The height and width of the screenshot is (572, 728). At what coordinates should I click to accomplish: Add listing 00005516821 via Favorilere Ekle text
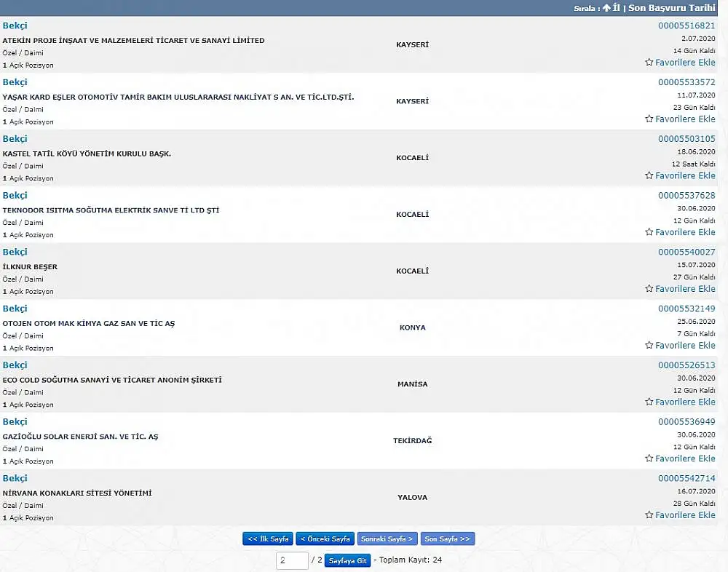tap(685, 62)
